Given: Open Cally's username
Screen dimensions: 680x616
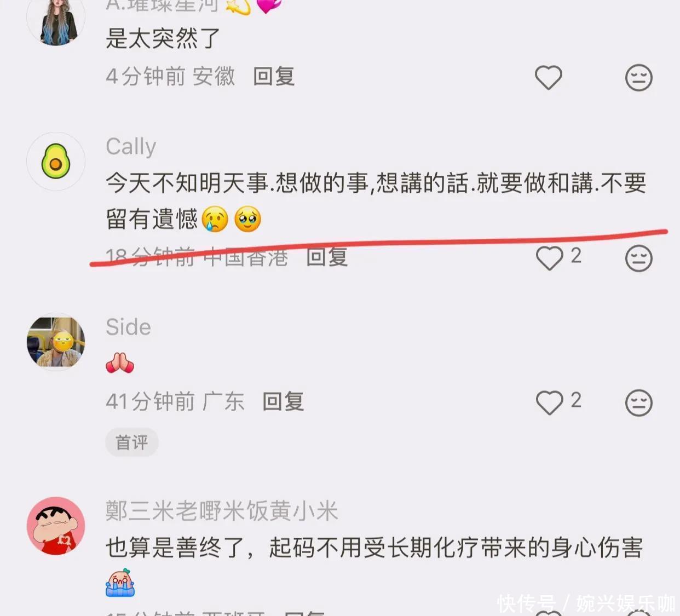Looking at the screenshot, I should (x=131, y=146).
